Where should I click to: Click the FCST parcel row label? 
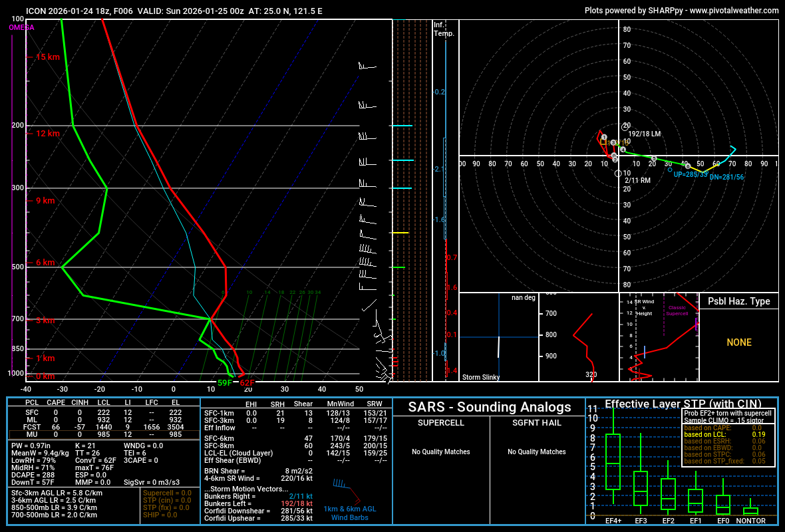point(31,428)
